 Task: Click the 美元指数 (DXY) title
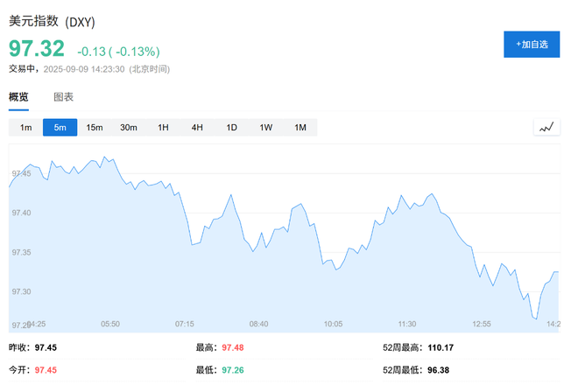click(51, 22)
